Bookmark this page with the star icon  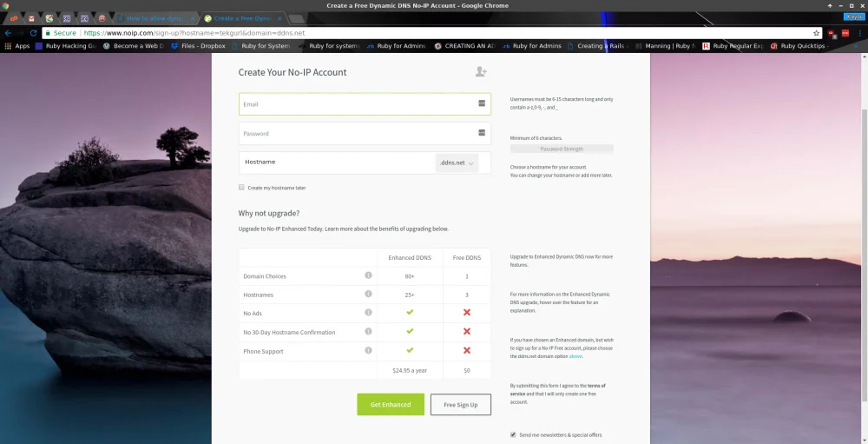coord(816,33)
